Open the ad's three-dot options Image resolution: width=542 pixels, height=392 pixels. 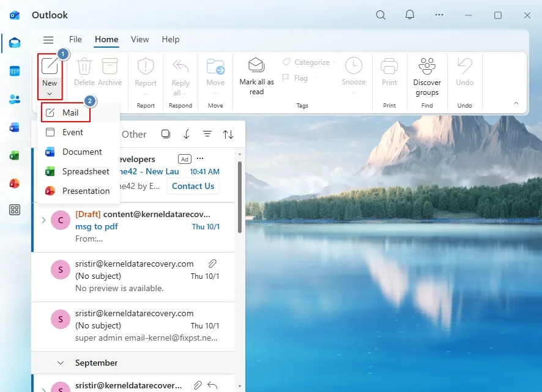point(200,158)
